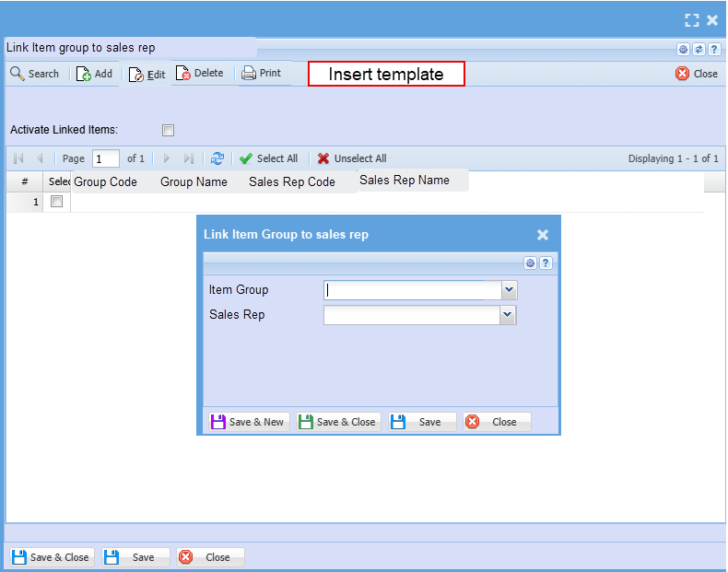728x572 pixels.
Task: Delete the selected record
Action: click(x=200, y=74)
